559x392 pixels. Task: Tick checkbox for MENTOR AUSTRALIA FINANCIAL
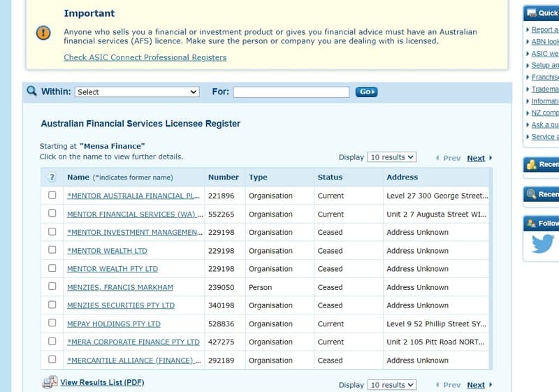[52, 195]
